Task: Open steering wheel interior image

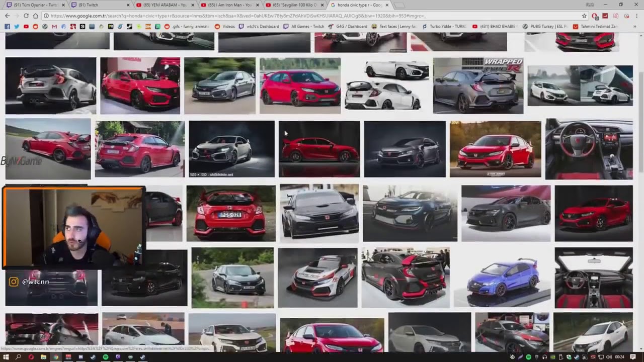Action: coord(589,149)
